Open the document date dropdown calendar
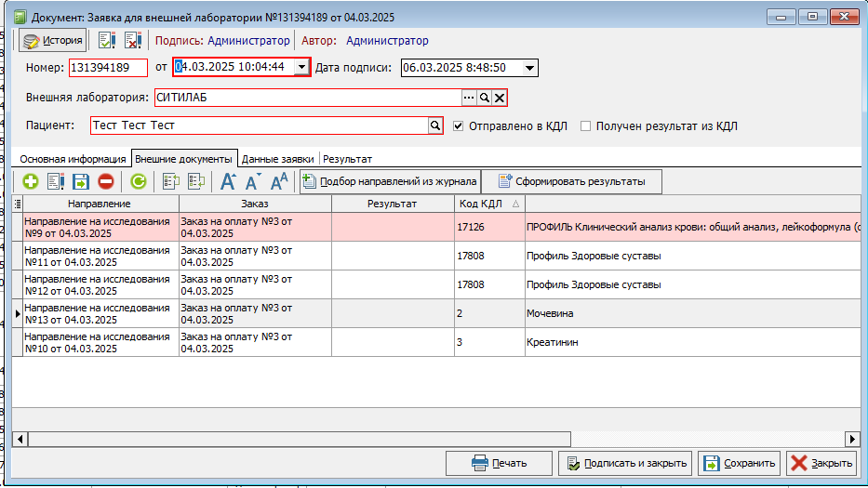868x488 pixels. [x=301, y=67]
